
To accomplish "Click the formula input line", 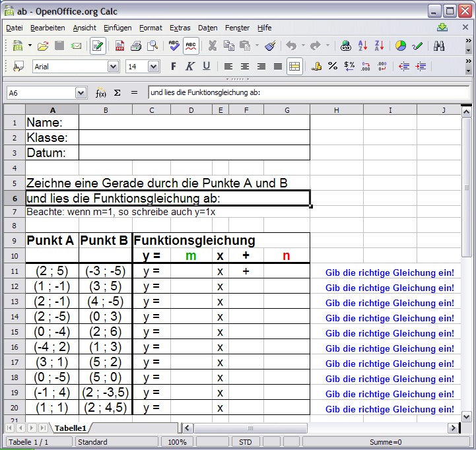I will click(x=307, y=93).
